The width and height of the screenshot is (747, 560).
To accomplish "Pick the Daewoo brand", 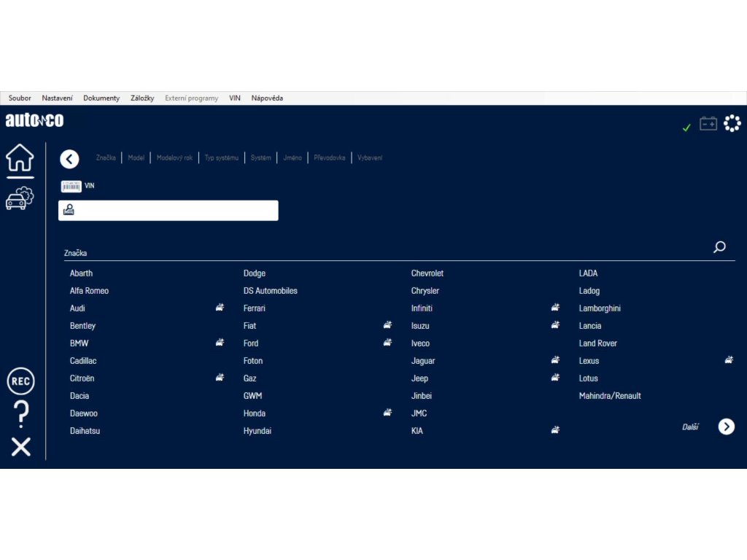I will [x=84, y=413].
